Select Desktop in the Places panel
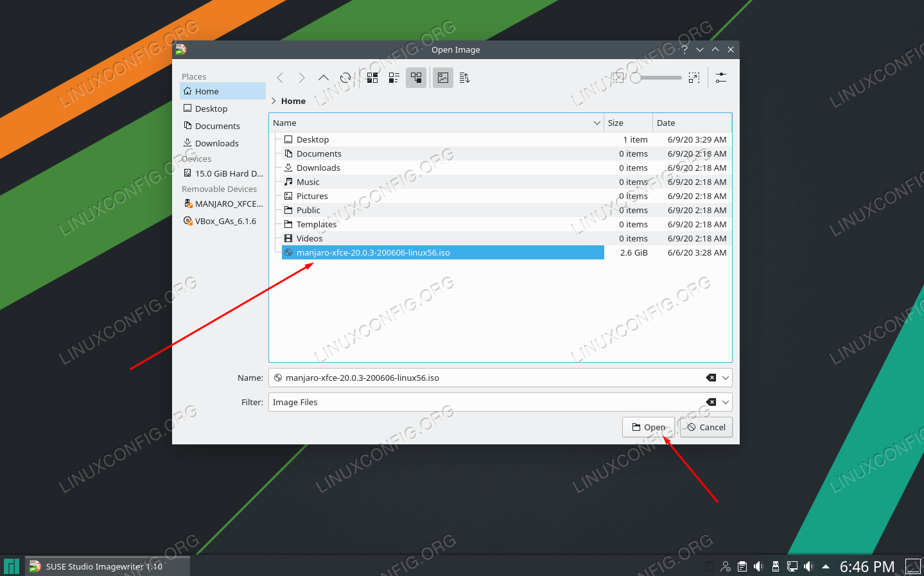This screenshot has width=924, height=576. [223, 109]
